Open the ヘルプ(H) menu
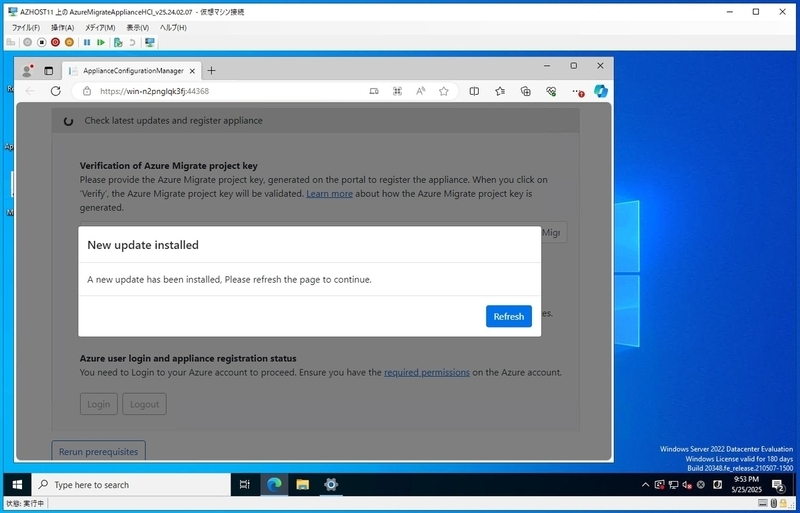The width and height of the screenshot is (800, 513). click(x=173, y=28)
